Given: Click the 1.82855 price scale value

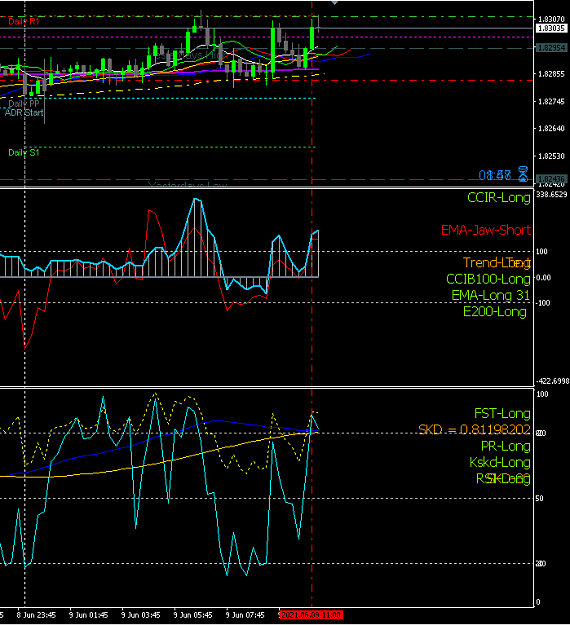Looking at the screenshot, I should 551,74.
